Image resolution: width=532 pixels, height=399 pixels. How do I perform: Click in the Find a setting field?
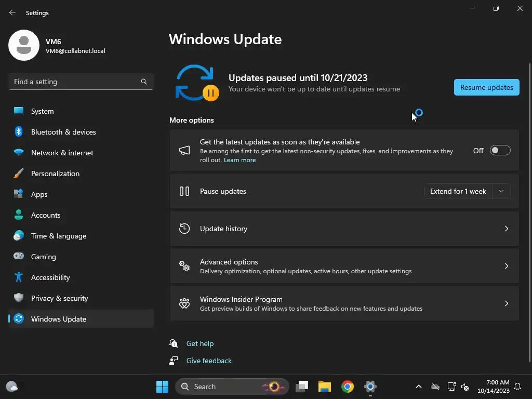(x=81, y=82)
